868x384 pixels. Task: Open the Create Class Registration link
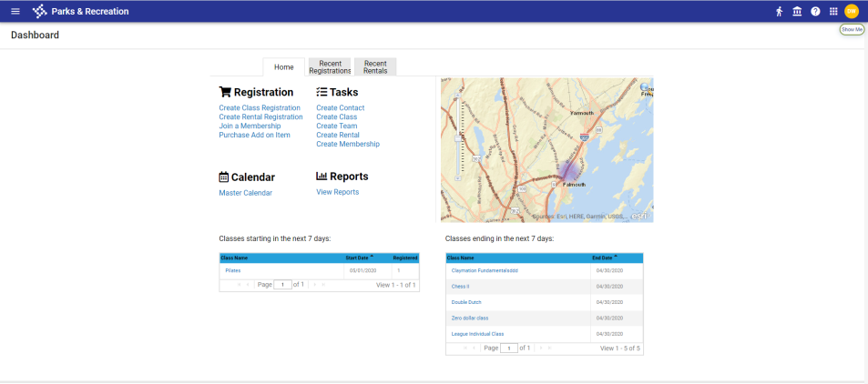260,108
